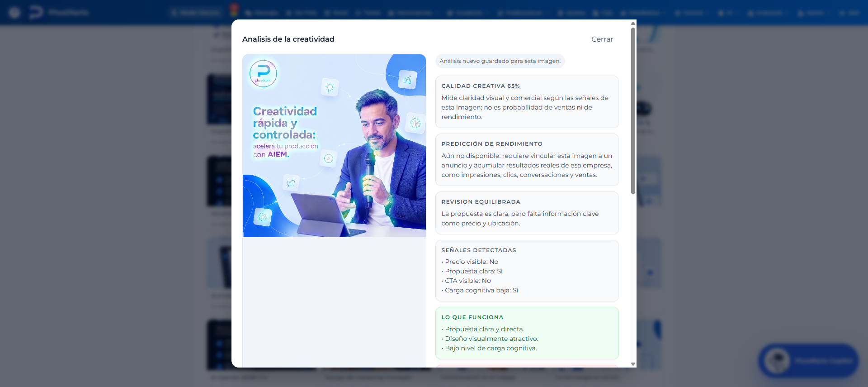Screen dimensions: 868x387
Task: Click the 'Aún no disponible' prediction paragraph
Action: point(527,165)
